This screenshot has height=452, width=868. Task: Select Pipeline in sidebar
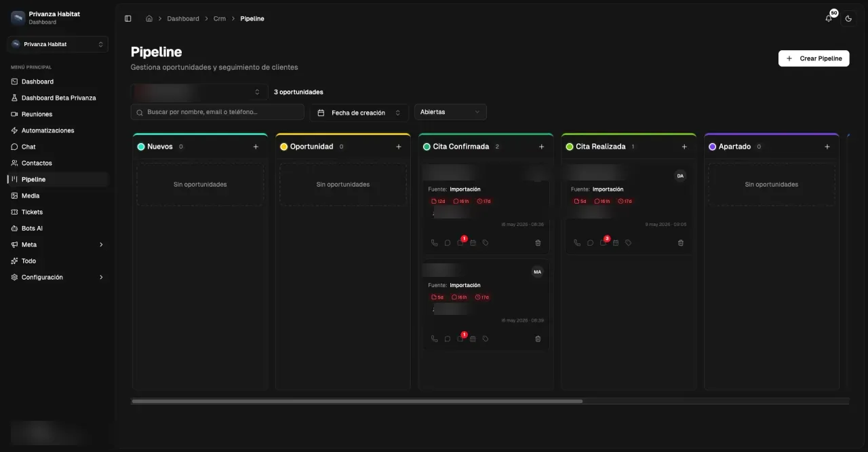(58, 179)
